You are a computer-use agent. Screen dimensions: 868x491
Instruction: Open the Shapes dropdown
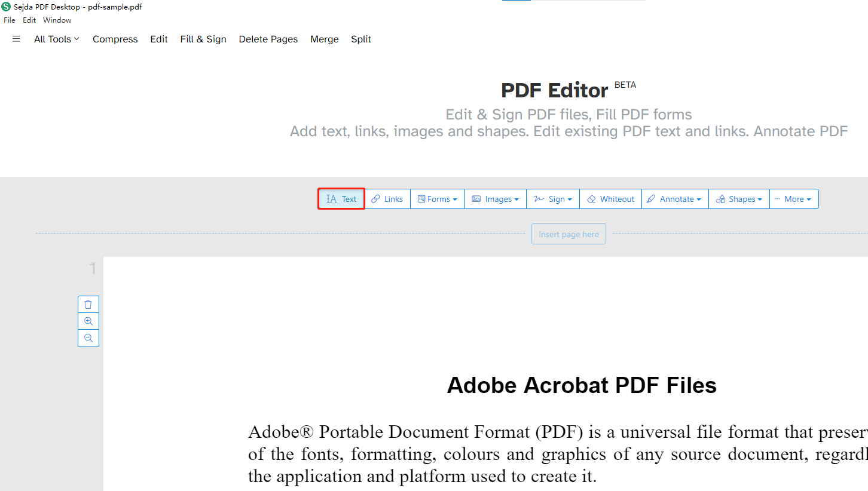tap(739, 199)
